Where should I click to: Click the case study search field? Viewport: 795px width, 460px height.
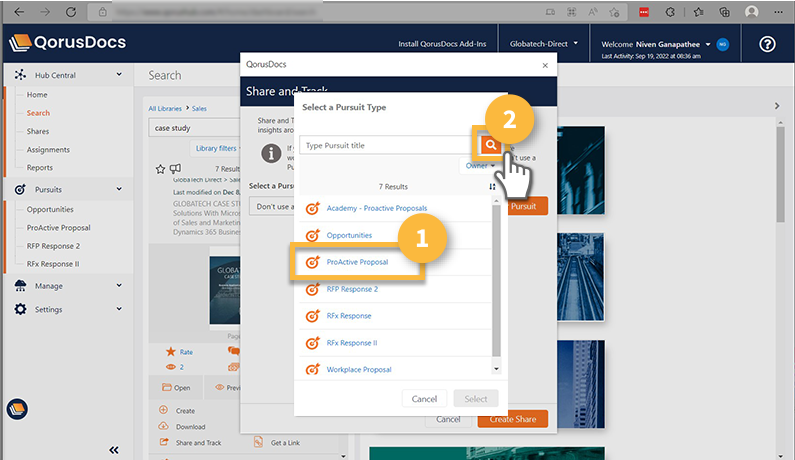(195, 128)
